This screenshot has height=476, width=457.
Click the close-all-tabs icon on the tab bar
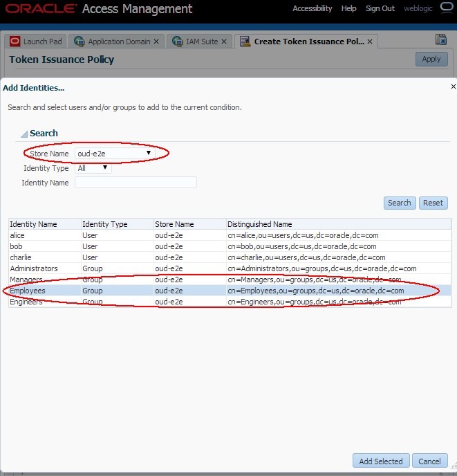pos(441,39)
